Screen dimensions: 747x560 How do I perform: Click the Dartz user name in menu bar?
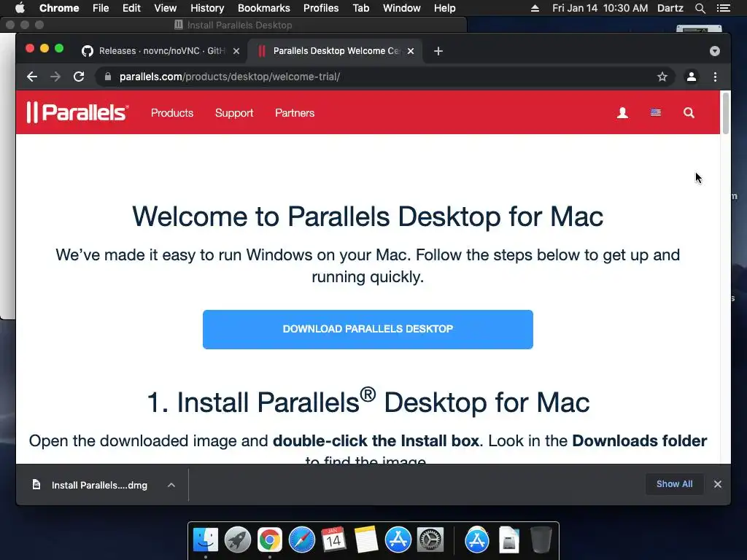point(670,8)
